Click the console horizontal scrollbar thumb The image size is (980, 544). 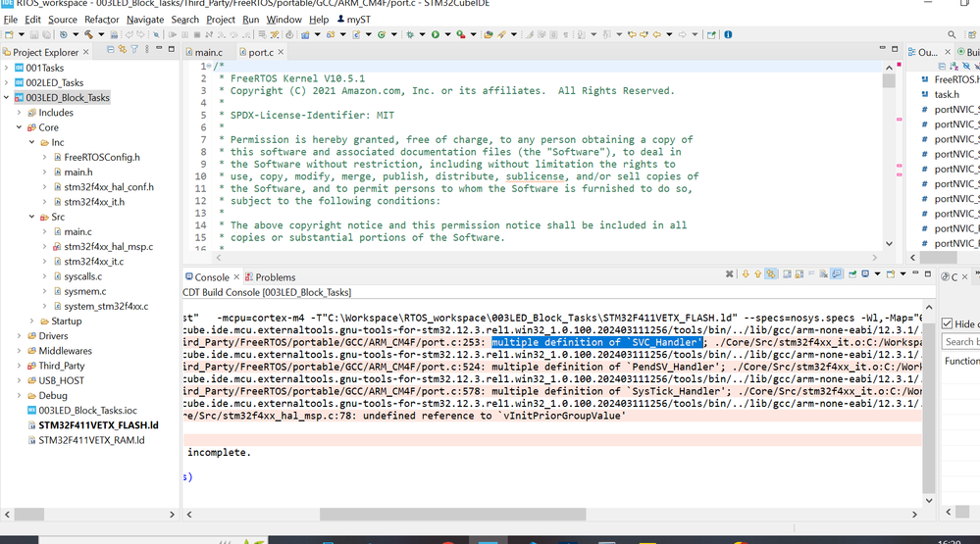(452, 514)
